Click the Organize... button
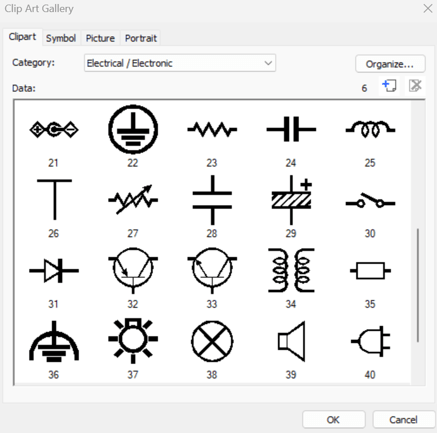The width and height of the screenshot is (437, 433). pyautogui.click(x=390, y=64)
